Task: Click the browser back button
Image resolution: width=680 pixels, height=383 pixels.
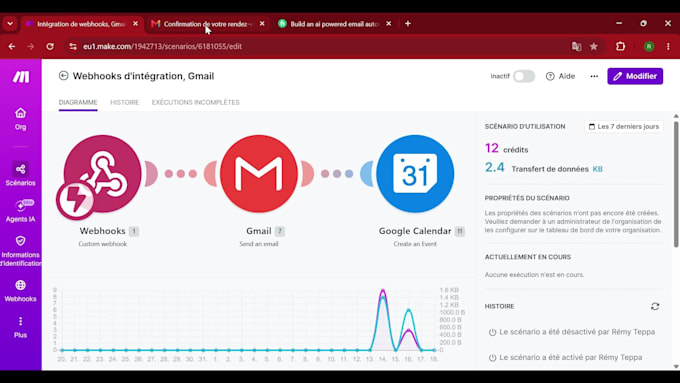Action: 12,46
